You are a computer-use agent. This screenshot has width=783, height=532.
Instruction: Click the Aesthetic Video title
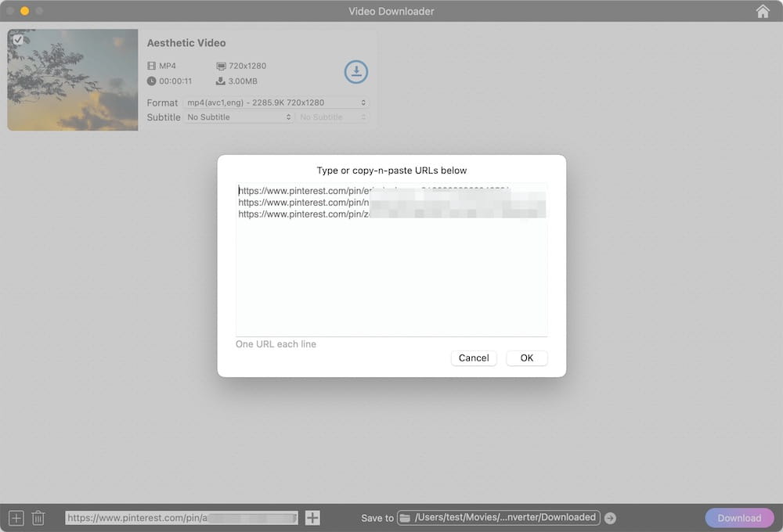click(x=186, y=43)
